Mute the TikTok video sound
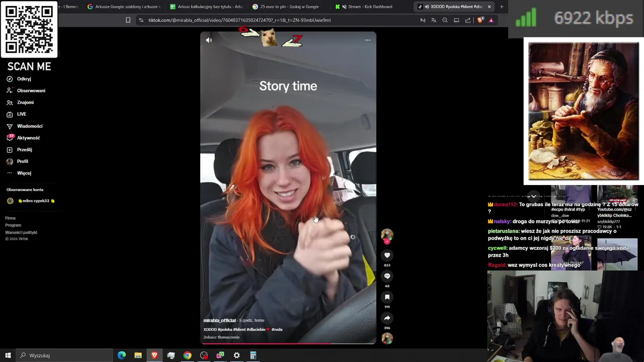644x362 pixels. click(x=209, y=40)
